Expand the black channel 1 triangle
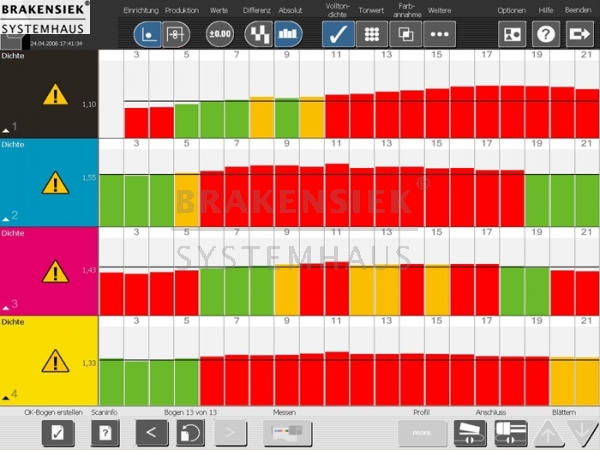The width and height of the screenshot is (600, 450). click(x=6, y=131)
